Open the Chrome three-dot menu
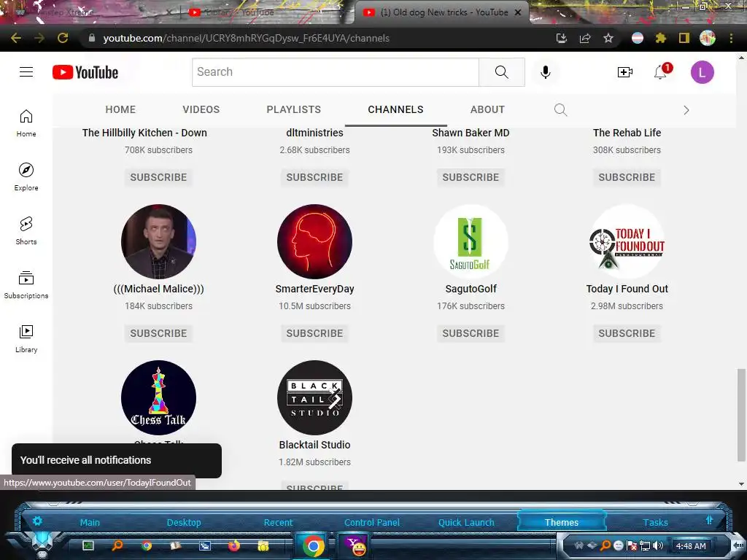Screen dimensions: 747x560 (731, 38)
